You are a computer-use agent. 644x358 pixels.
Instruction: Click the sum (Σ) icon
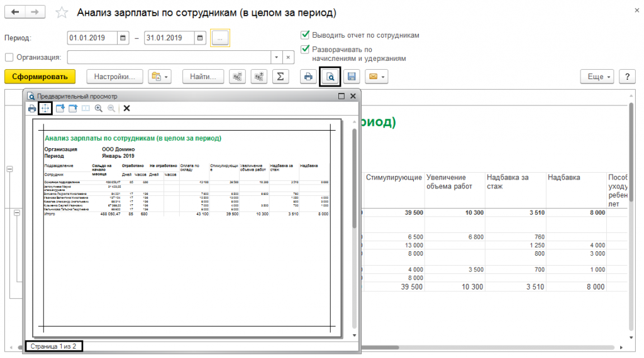click(x=279, y=77)
